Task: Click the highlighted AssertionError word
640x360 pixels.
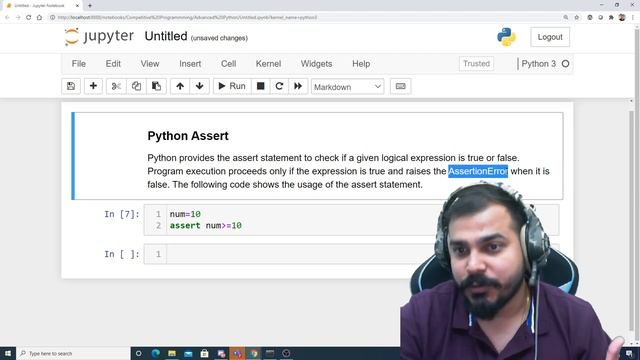Action: click(x=478, y=171)
